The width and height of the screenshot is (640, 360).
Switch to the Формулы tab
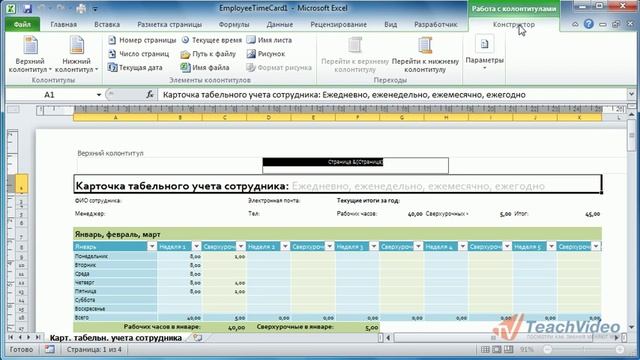[x=234, y=24]
